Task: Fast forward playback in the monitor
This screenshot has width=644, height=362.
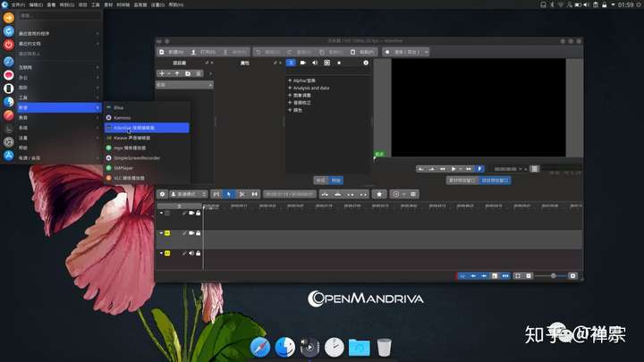Action: [468, 169]
